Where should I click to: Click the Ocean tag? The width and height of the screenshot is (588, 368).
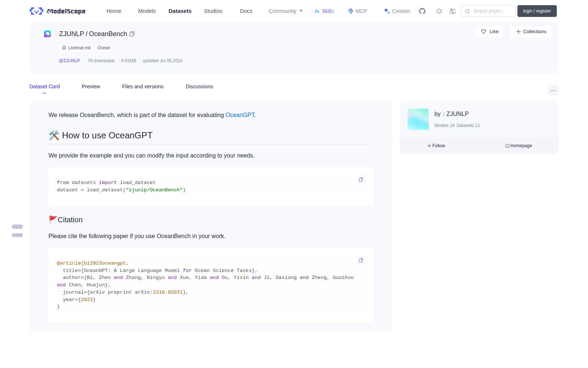104,48
